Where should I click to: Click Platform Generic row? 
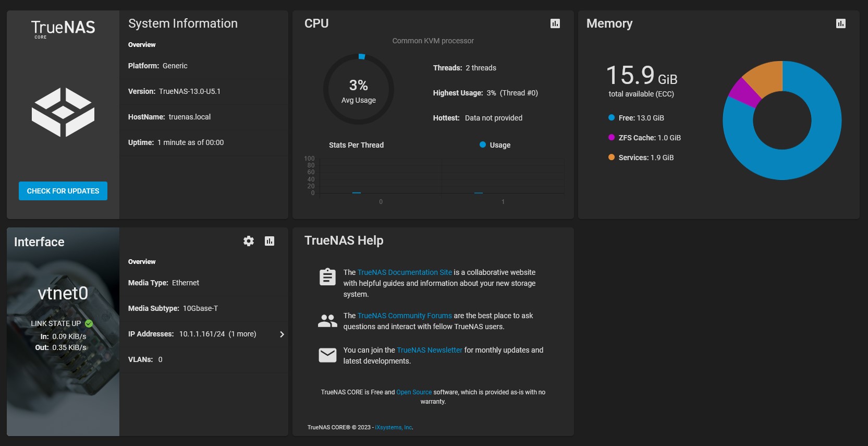click(x=204, y=66)
